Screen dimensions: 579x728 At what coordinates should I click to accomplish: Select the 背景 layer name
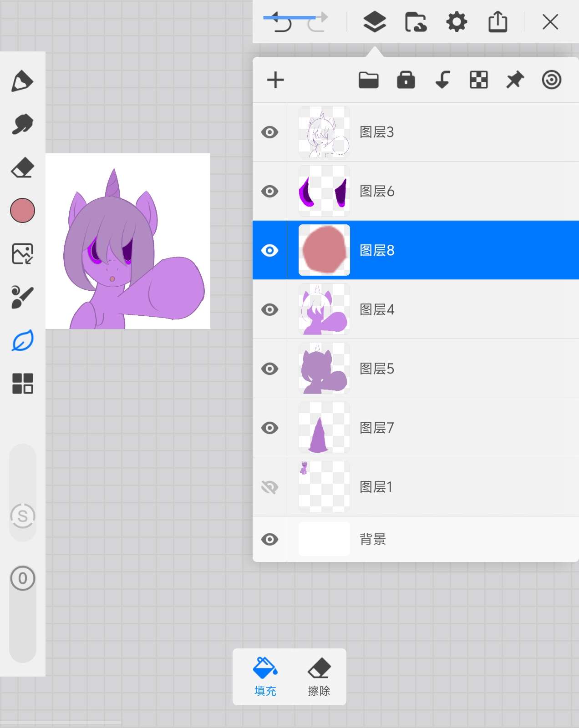pyautogui.click(x=373, y=539)
